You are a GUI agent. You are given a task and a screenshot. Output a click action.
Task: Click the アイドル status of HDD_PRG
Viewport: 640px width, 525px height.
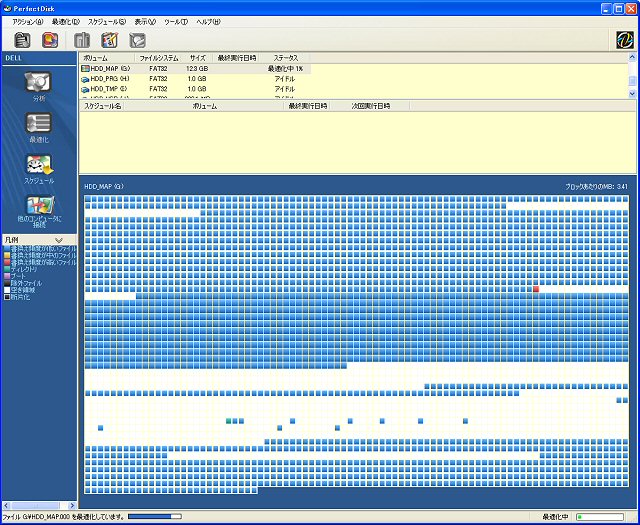[284, 79]
